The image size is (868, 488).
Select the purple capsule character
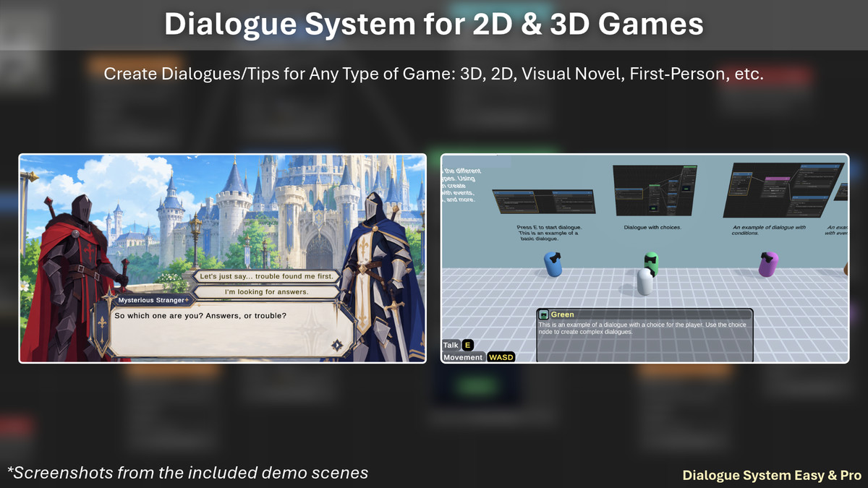pos(767,264)
